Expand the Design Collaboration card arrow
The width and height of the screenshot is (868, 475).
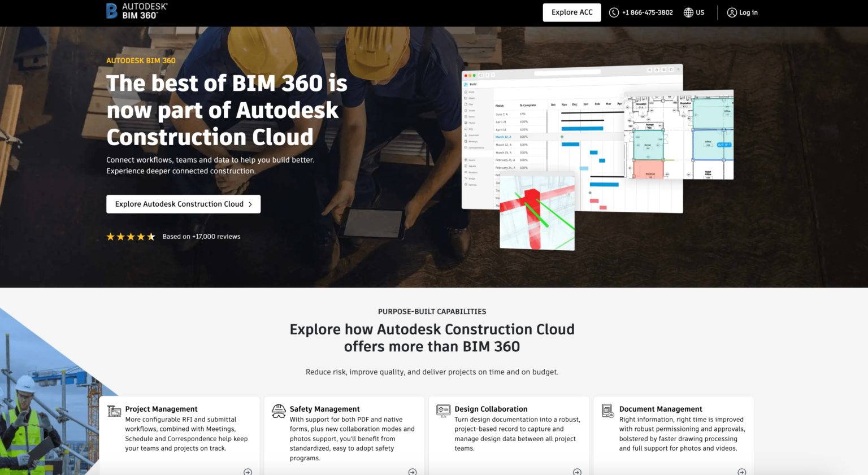pyautogui.click(x=577, y=471)
